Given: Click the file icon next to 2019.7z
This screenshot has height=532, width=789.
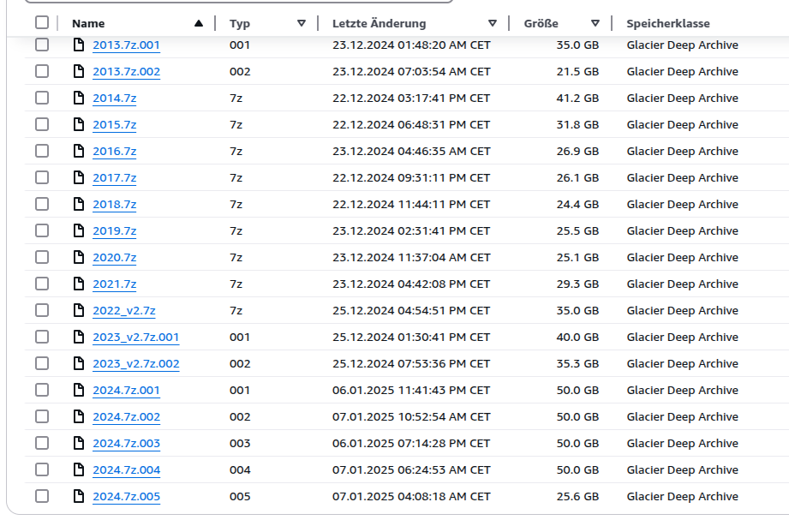Looking at the screenshot, I should [79, 230].
